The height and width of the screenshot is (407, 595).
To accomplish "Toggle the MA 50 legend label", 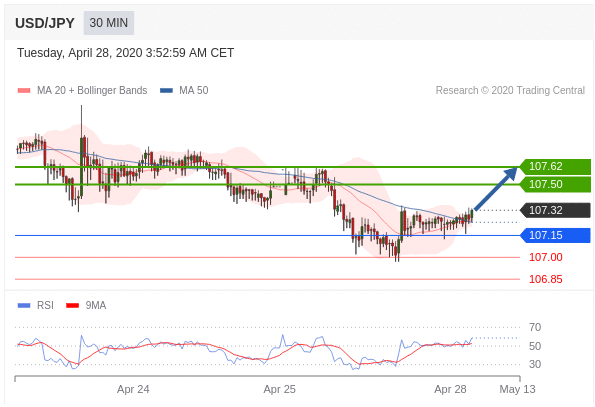I will point(194,90).
